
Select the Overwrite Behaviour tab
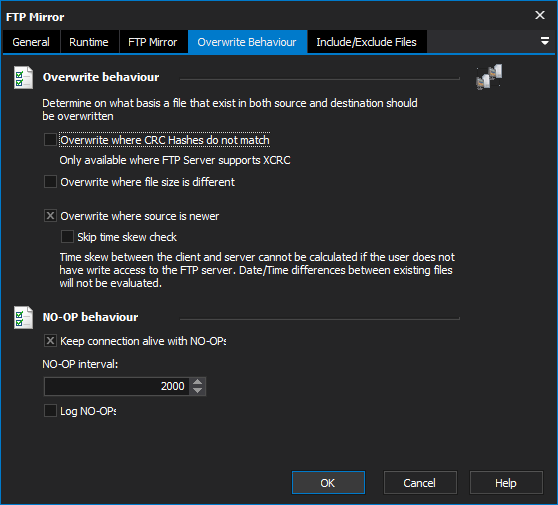247,42
